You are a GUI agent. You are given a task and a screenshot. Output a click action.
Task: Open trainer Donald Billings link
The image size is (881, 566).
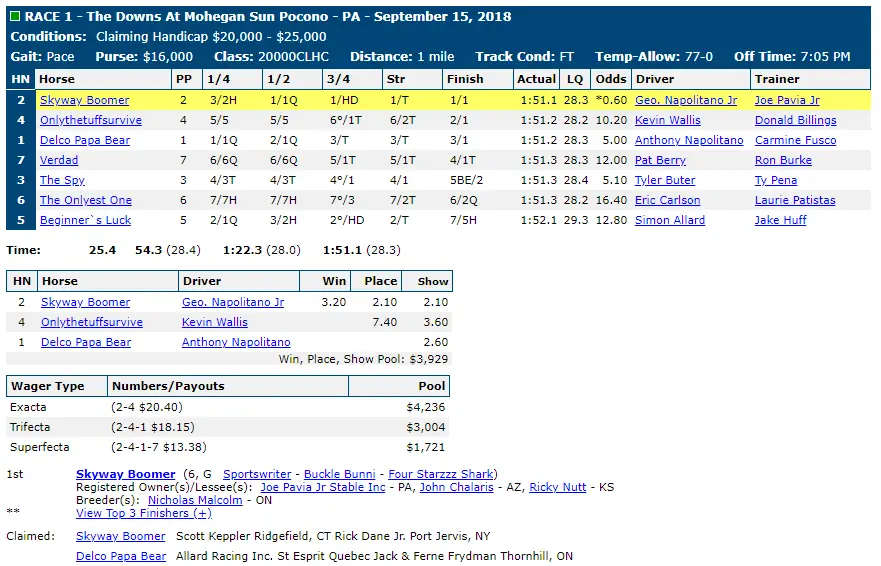[x=795, y=120]
